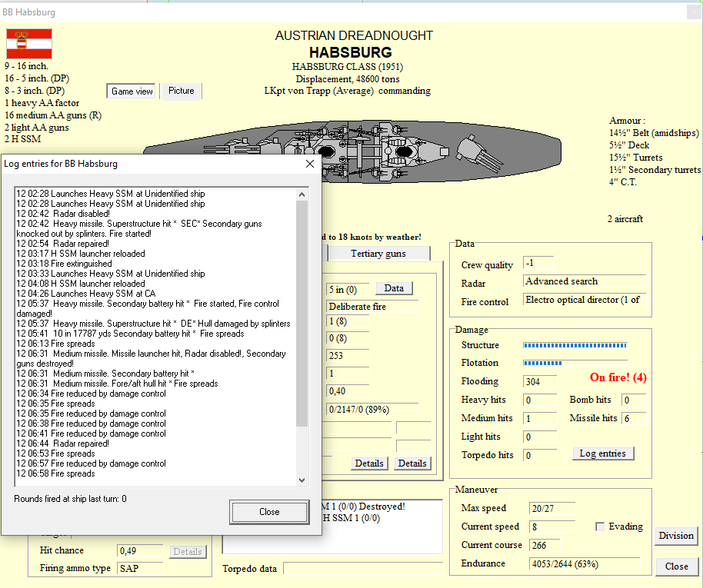
Task: Select log entry '12 06:44 Radar repaired!'
Action: tap(63, 443)
